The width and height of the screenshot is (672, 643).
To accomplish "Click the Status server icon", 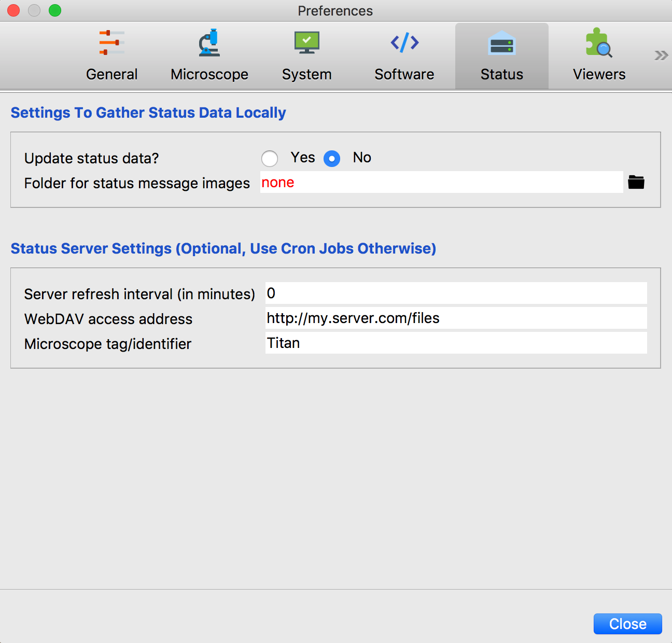I will point(501,44).
